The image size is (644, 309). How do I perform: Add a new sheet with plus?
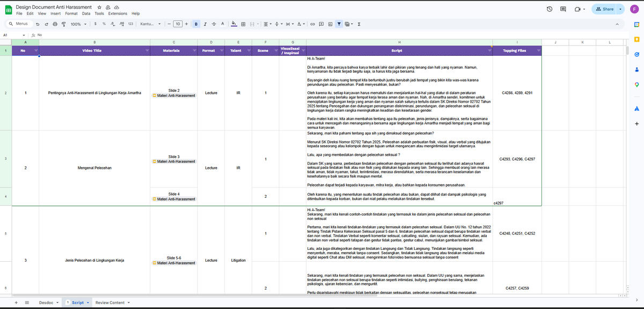click(x=16, y=303)
